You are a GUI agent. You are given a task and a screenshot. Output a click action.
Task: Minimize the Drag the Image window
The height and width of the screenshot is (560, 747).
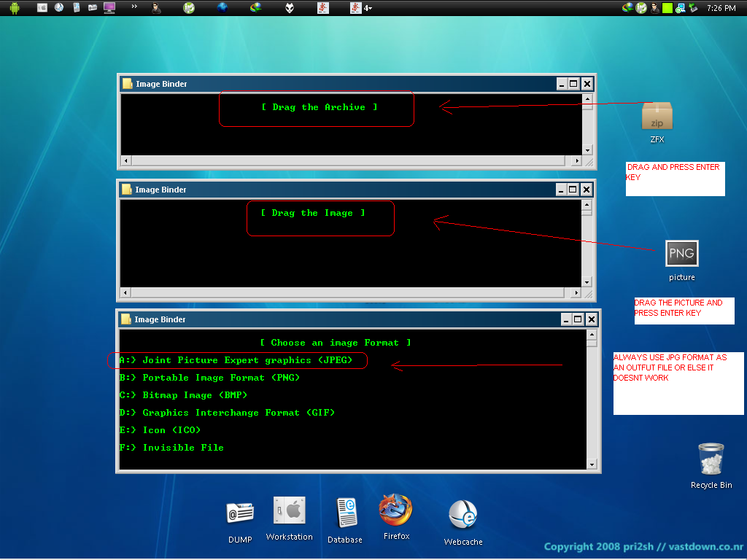[561, 190]
